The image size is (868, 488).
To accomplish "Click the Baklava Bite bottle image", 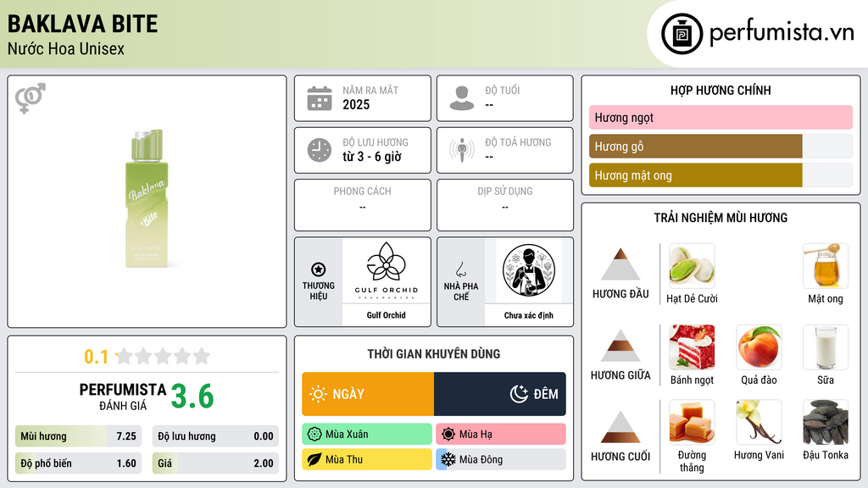I will (146, 198).
